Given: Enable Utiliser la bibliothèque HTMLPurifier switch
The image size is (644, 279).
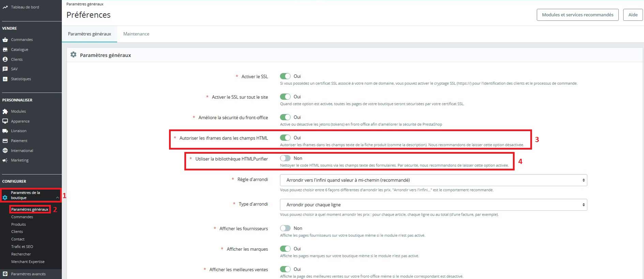Looking at the screenshot, I should [285, 158].
